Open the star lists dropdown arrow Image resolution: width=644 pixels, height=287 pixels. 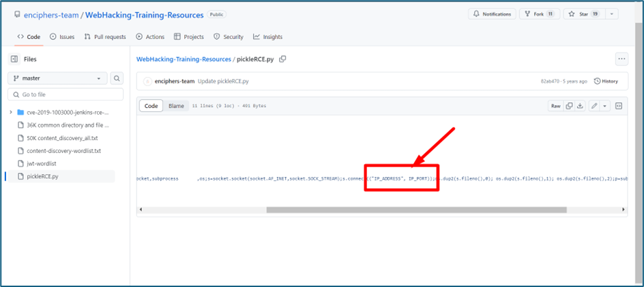611,14
